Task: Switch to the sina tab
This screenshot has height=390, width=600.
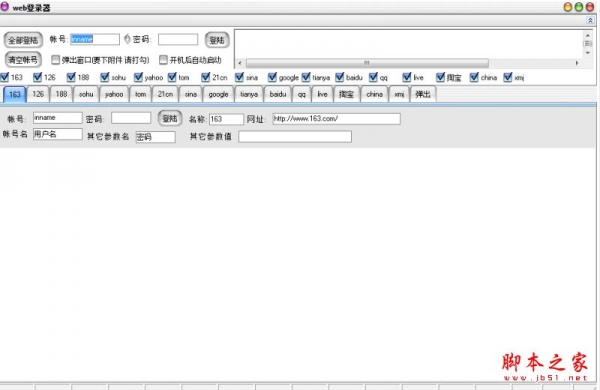Action: pos(191,94)
